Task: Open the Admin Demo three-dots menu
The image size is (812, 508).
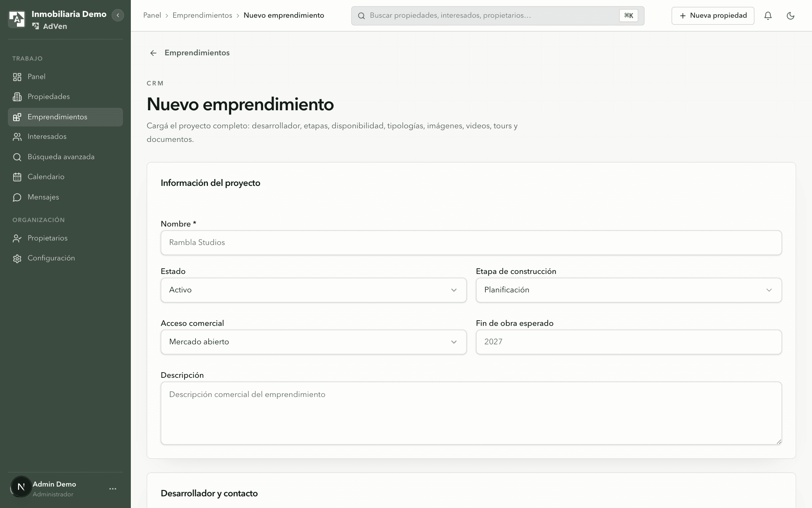Action: tap(113, 489)
